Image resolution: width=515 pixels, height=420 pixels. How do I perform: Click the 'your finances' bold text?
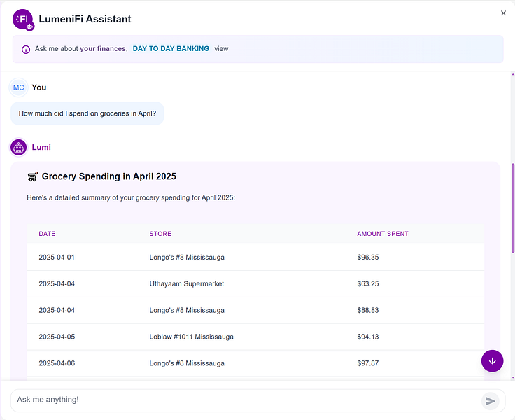(103, 49)
